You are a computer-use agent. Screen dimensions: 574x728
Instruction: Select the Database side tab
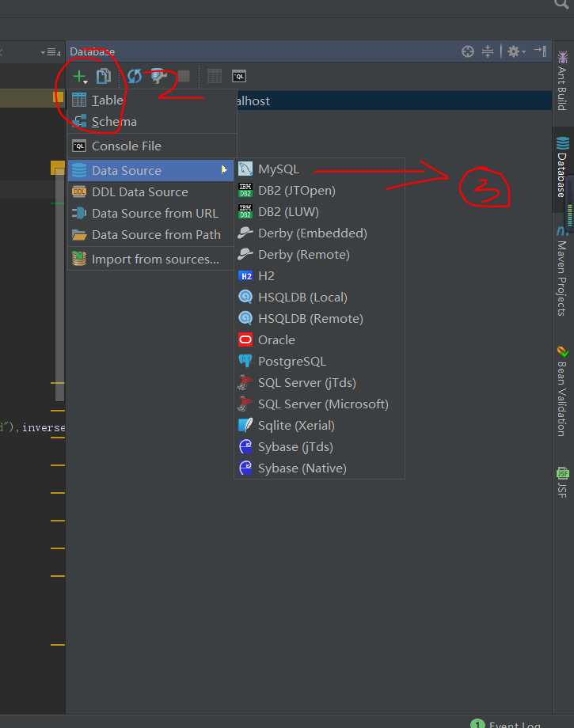(562, 167)
